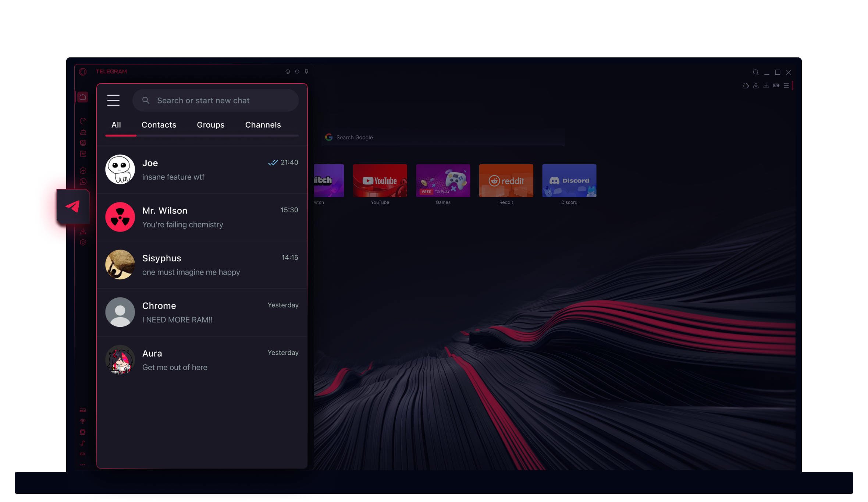This screenshot has height=502, width=868.
Task: Open page search in the top toolbar
Action: [x=756, y=72]
